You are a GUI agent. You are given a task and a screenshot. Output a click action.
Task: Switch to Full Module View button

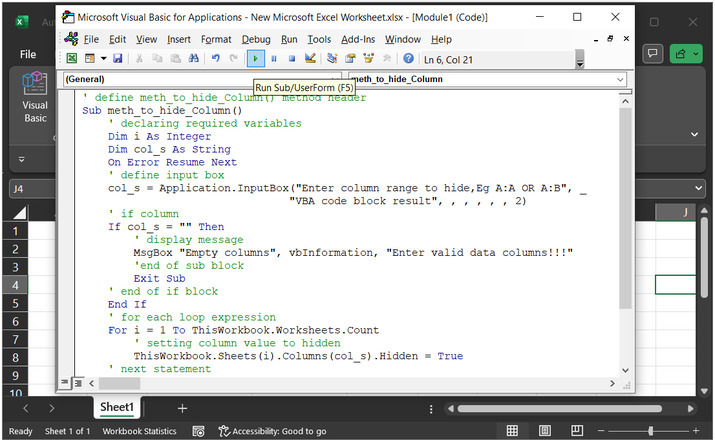tap(78, 383)
